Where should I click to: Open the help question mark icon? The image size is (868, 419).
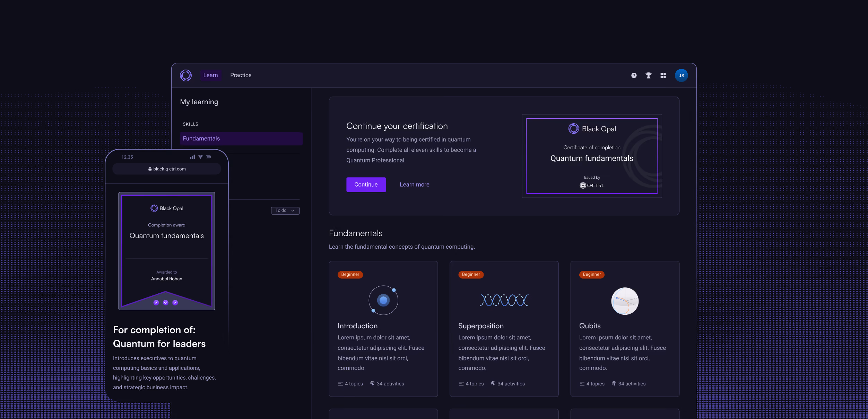coord(634,75)
